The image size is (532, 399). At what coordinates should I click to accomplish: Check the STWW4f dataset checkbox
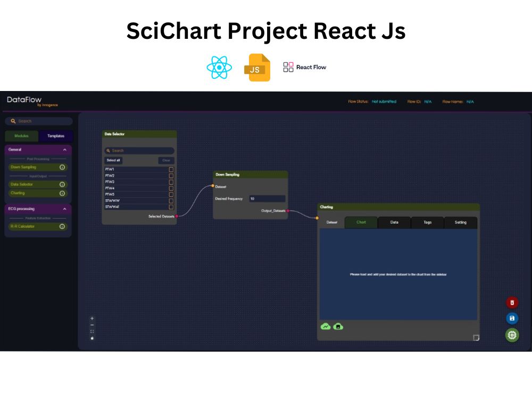(171, 207)
